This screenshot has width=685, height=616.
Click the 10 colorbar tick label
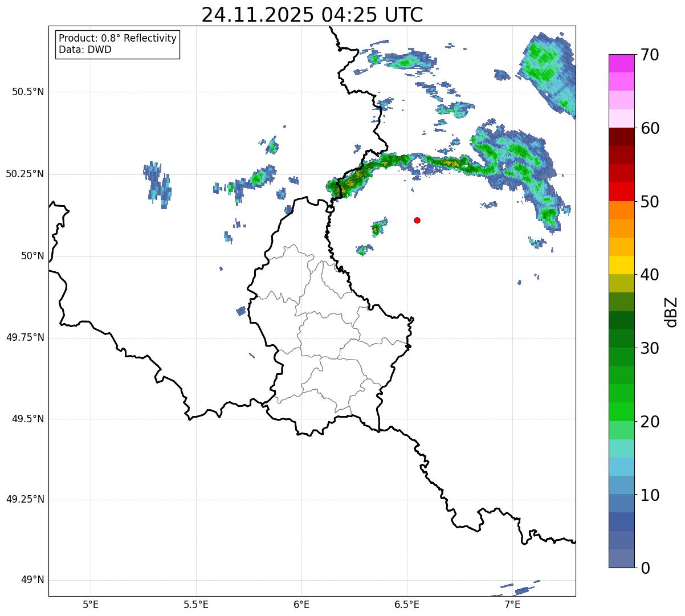[x=650, y=495]
